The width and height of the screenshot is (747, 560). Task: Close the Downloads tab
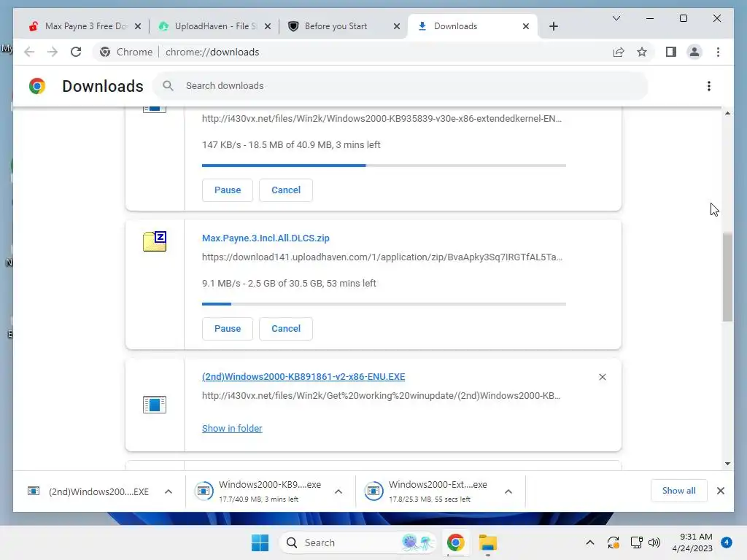point(525,26)
